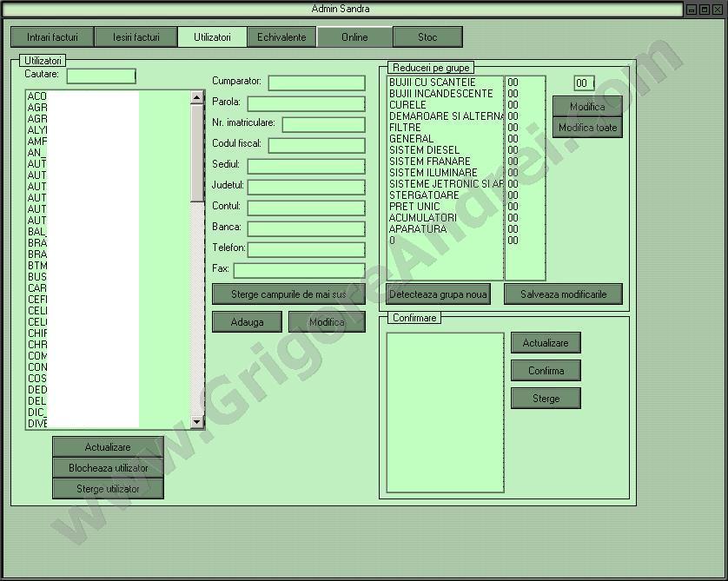728x581 pixels.
Task: Maximize the Admin Sandra window
Action: click(x=705, y=10)
